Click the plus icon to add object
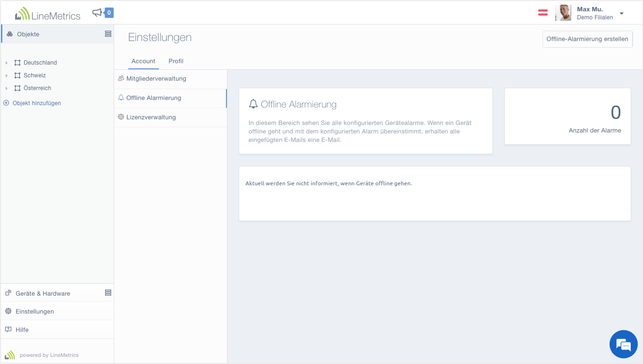Viewport: 643px width, 364px height. pos(6,103)
